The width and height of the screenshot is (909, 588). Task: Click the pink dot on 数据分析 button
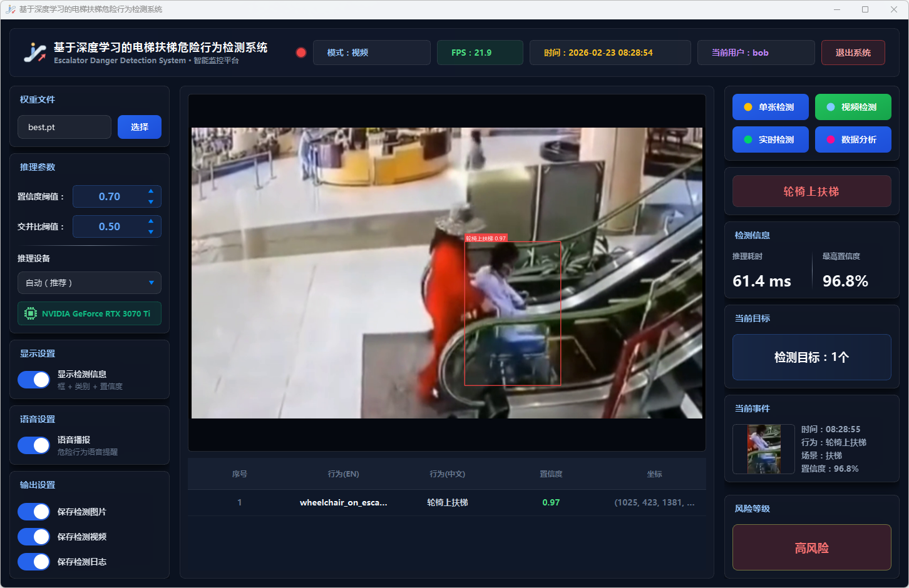(x=830, y=139)
